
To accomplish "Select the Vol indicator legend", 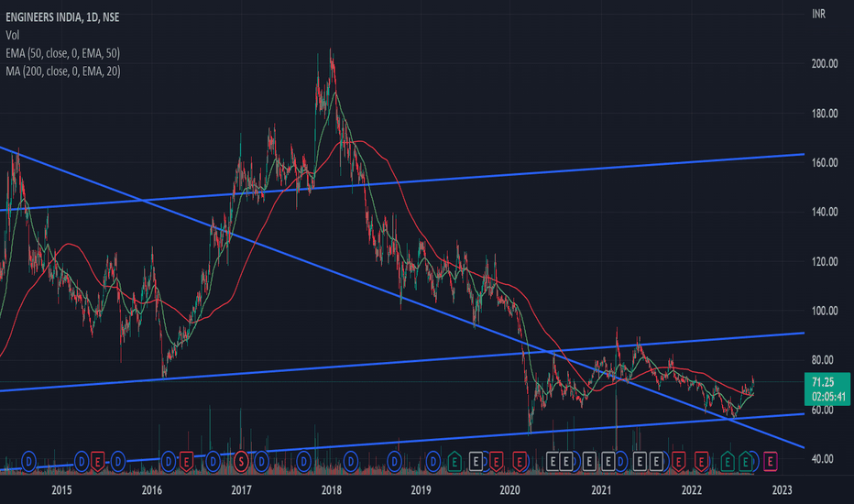I will [x=13, y=36].
